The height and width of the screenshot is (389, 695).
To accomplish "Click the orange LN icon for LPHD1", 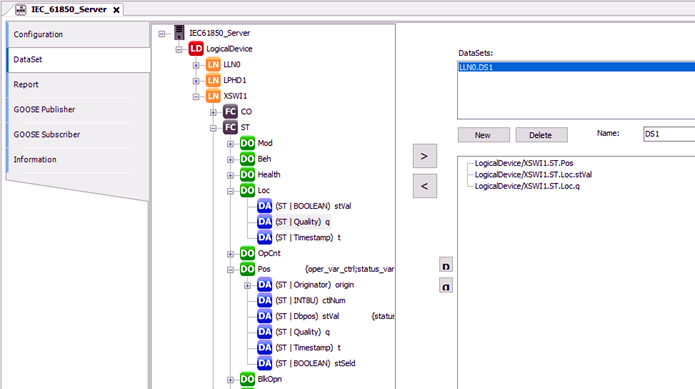I will (213, 80).
